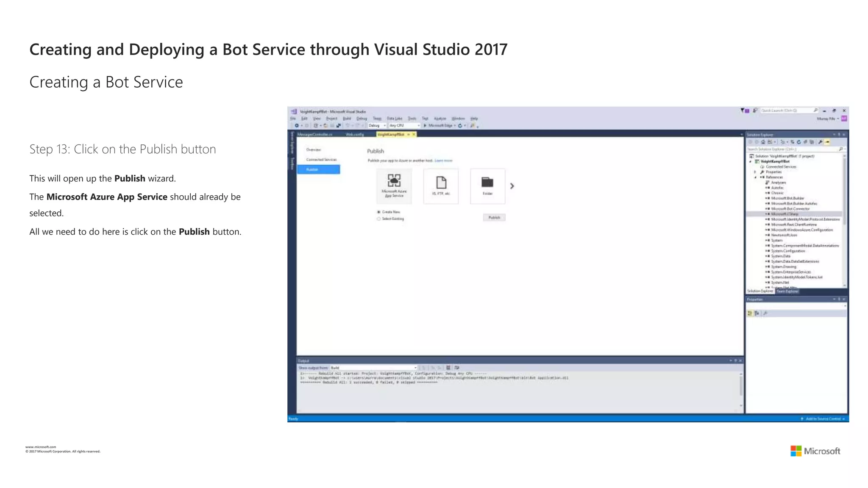The image size is (868, 488).
Task: Open the Debug configuration dropdown
Action: tap(377, 125)
